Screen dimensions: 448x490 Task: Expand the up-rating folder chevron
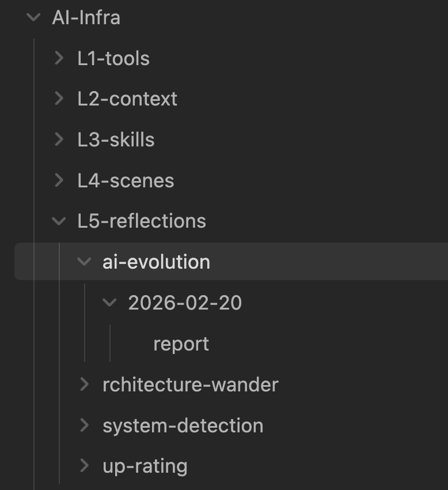tap(84, 465)
